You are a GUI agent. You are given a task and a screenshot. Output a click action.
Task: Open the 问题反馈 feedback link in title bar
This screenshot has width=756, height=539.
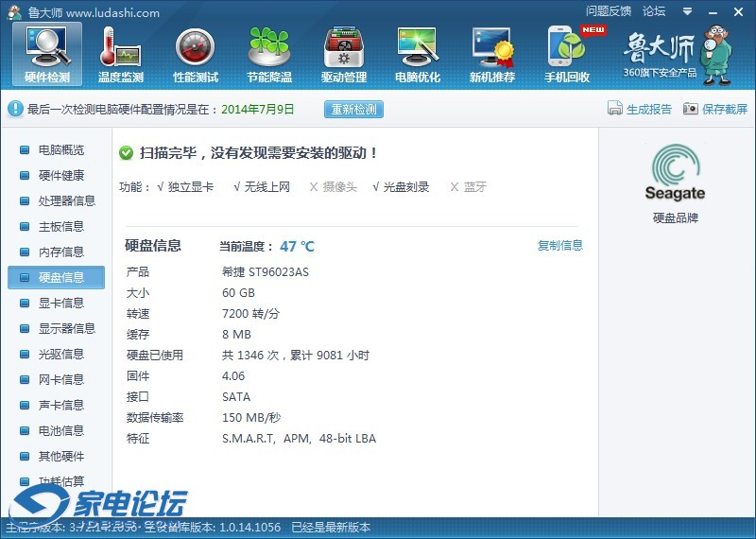click(609, 11)
